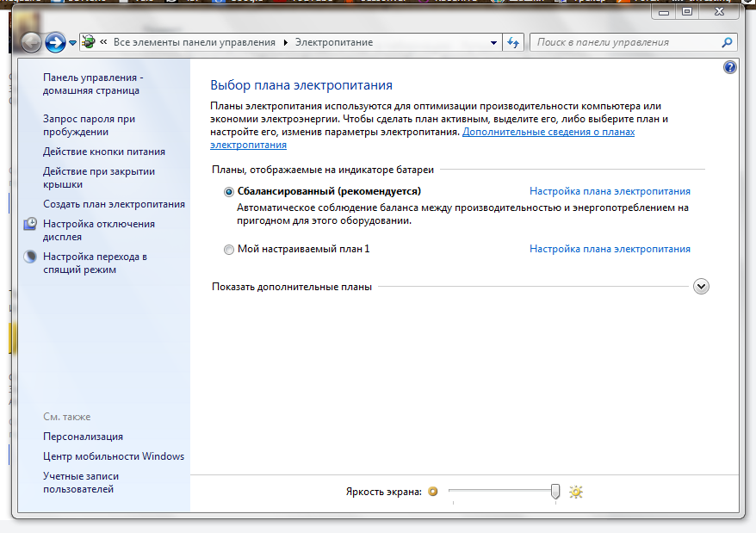The width and height of the screenshot is (756, 533).
Task: Click the magnifier icon in the search box
Action: point(727,42)
